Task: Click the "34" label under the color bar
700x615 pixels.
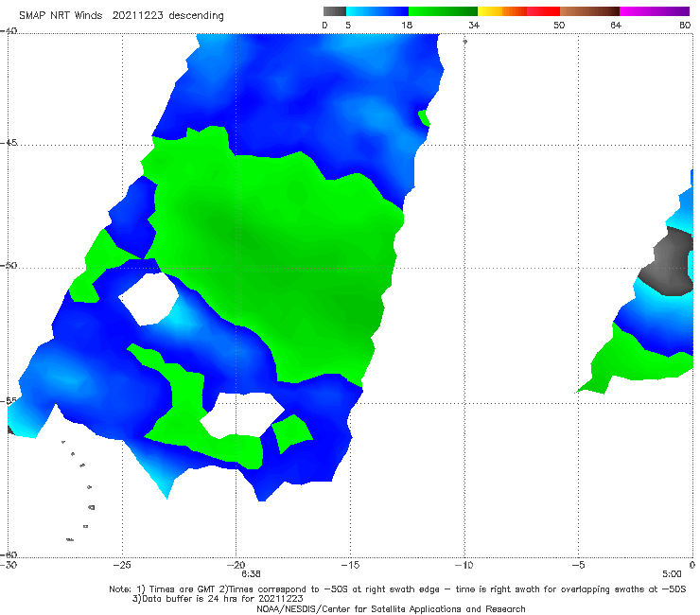Action: point(474,25)
